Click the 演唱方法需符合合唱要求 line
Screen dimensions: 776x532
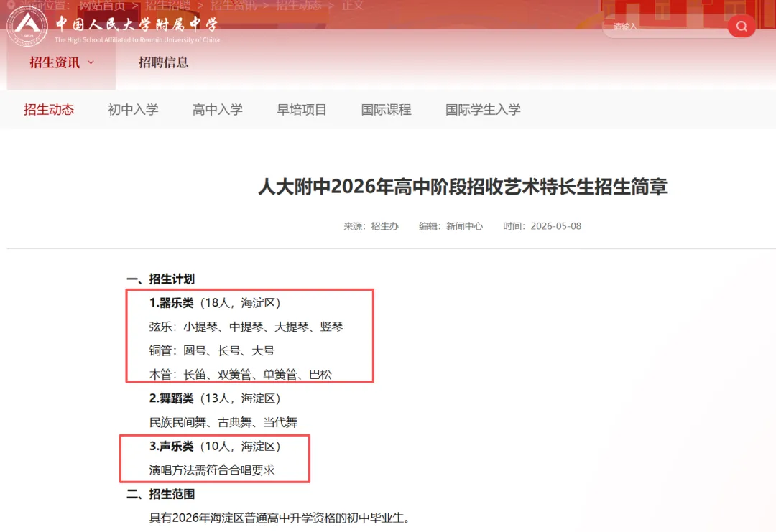[212, 470]
